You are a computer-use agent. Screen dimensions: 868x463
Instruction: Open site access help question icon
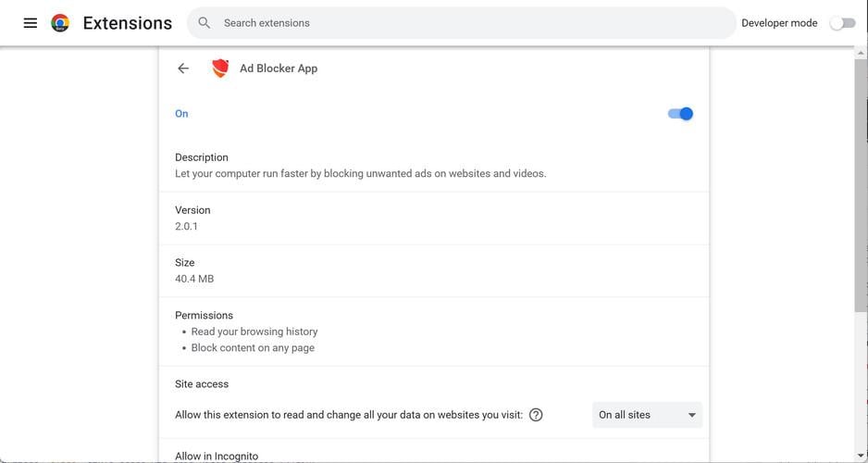click(536, 415)
